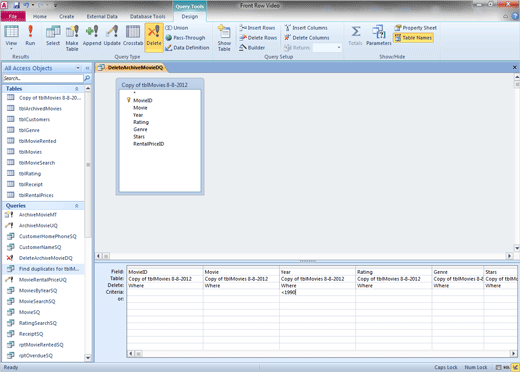Open the query Parameters dialog
Viewport: 520px width, 372px height.
click(x=379, y=35)
